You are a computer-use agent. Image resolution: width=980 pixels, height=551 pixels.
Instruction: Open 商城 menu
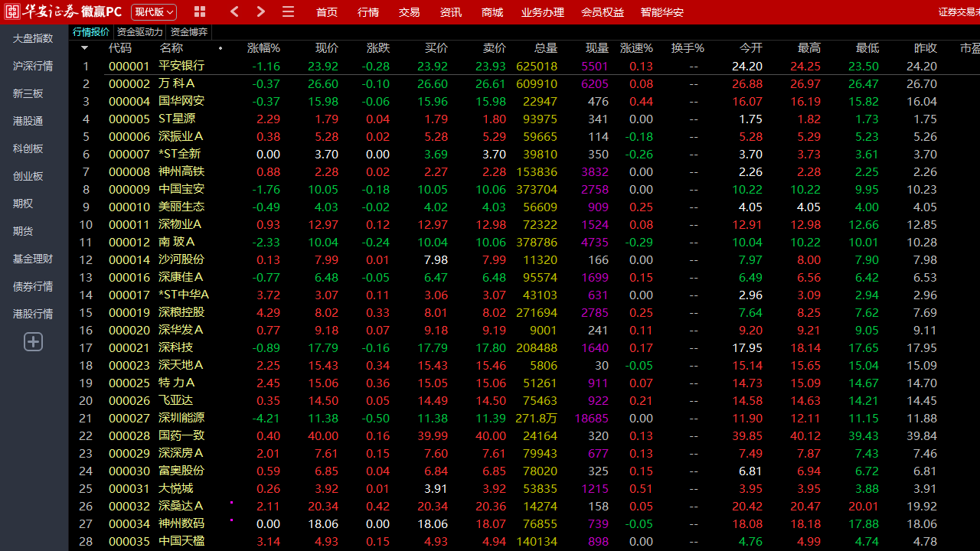pyautogui.click(x=492, y=12)
